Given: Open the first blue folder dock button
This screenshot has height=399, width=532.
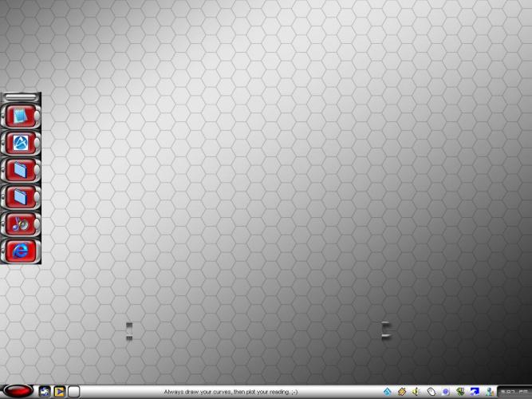Looking at the screenshot, I should click(18, 170).
